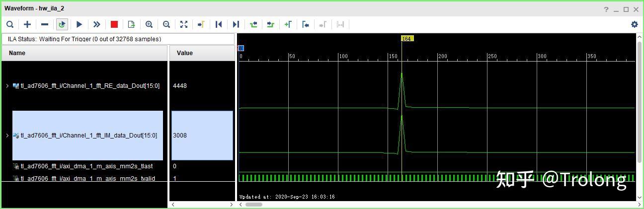Click the horizontal scrollbar under the waveform
Viewport: 644px width, 209px height.
pyautogui.click(x=254, y=204)
